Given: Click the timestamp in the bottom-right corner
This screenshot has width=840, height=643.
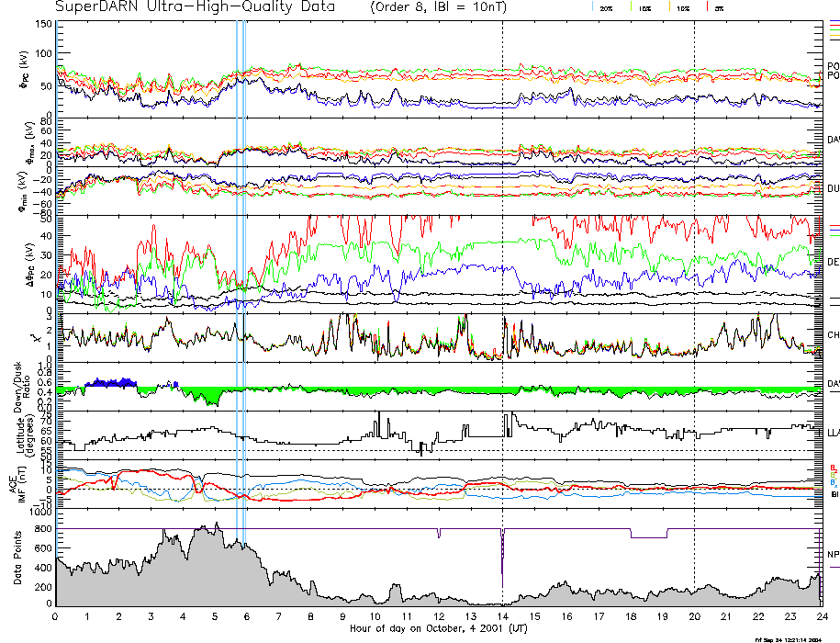Looking at the screenshot, I should (797, 638).
